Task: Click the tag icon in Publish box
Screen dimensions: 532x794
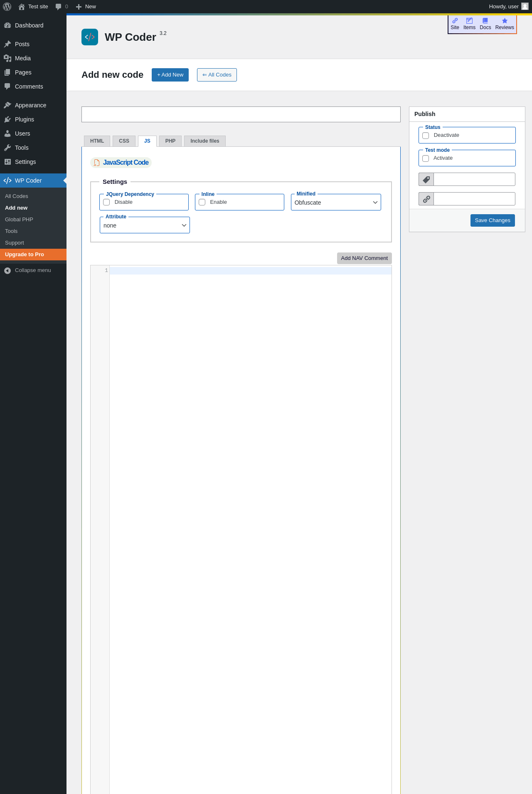Action: [x=426, y=179]
